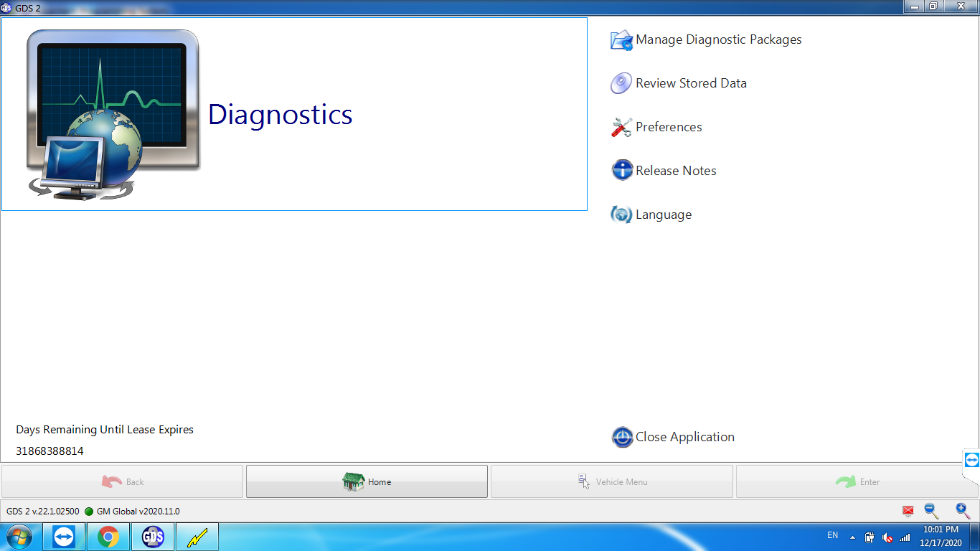
Task: Open Release Notes
Action: pos(676,171)
